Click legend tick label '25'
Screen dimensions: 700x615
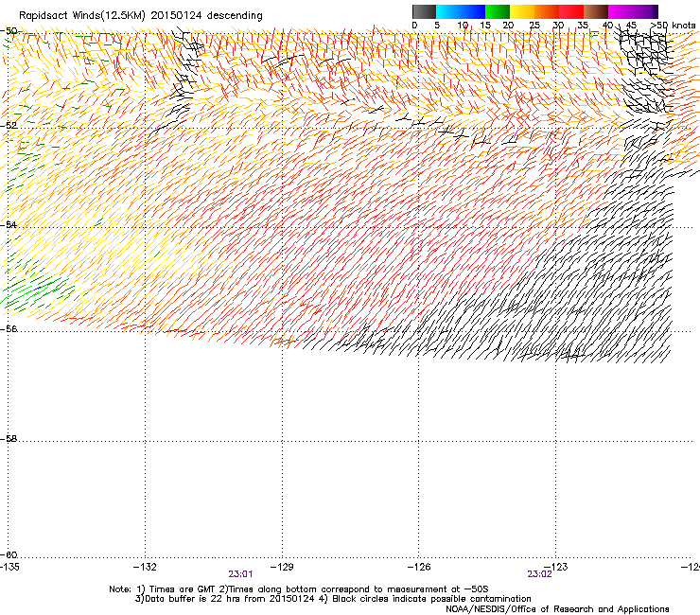(x=534, y=26)
